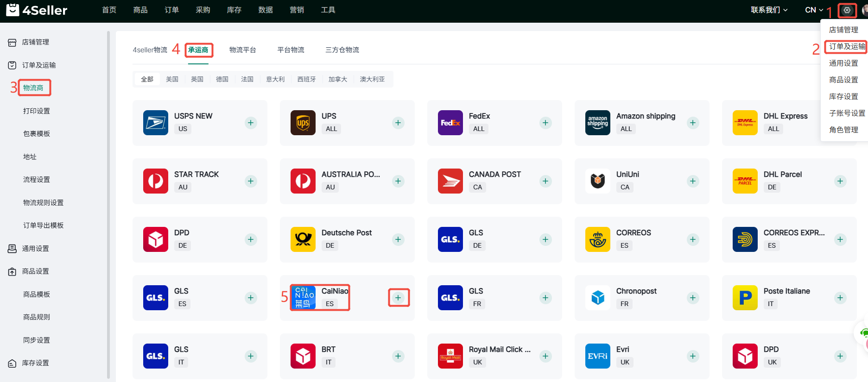
Task: Click plus icon on Evri card
Action: [693, 356]
